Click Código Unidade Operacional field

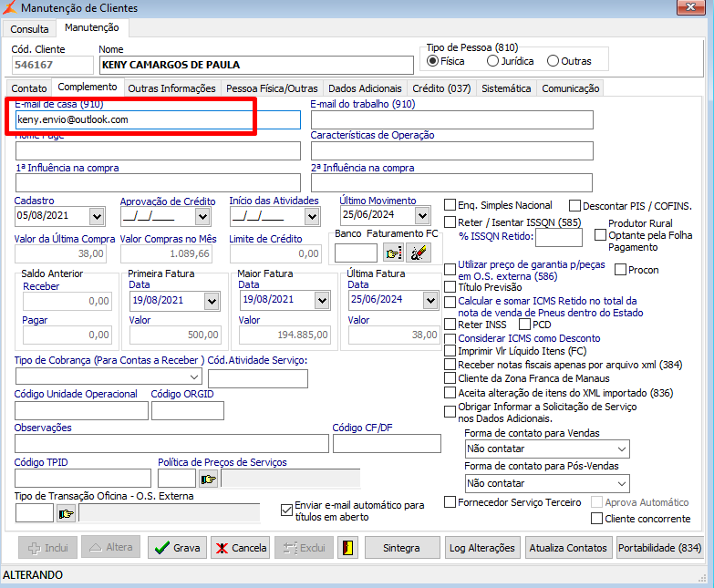pos(81,410)
